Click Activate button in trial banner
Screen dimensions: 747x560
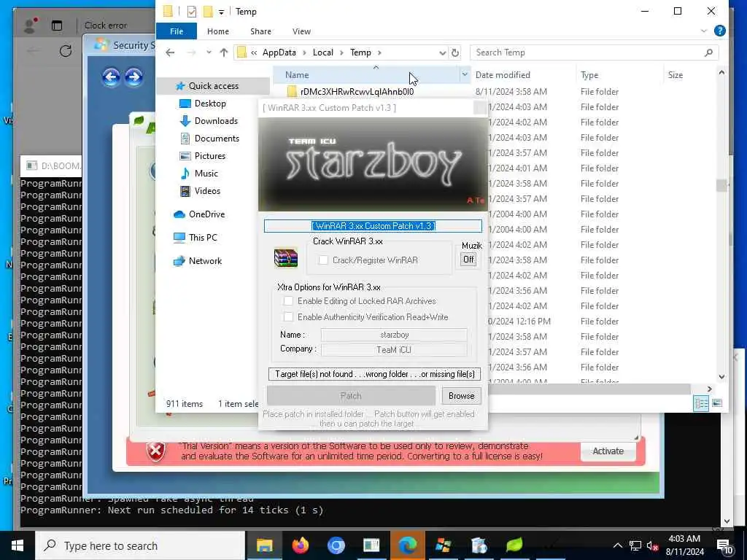tap(608, 451)
